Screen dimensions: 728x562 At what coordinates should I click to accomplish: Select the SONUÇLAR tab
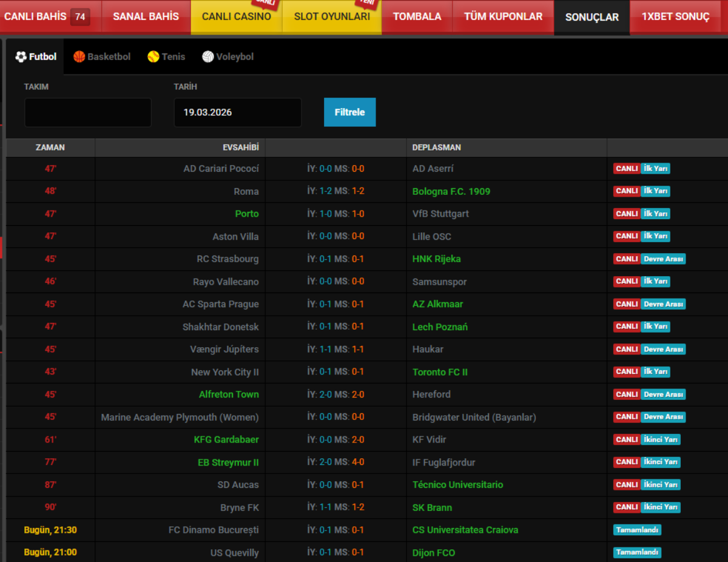tap(592, 18)
